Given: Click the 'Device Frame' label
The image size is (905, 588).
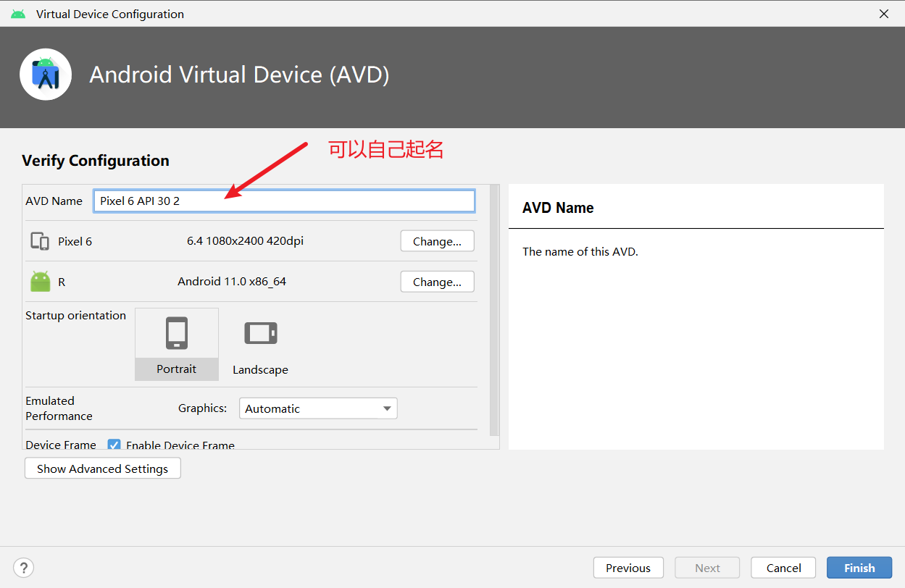Looking at the screenshot, I should [x=61, y=445].
